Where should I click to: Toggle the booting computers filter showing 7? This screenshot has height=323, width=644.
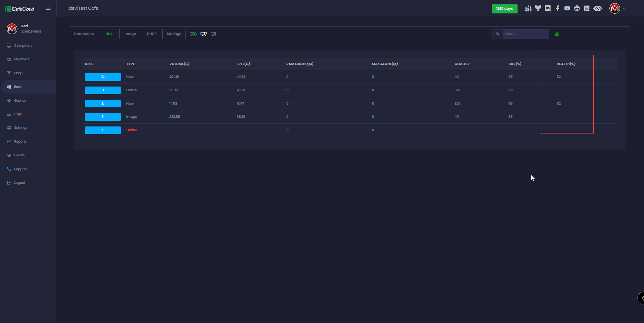click(203, 34)
